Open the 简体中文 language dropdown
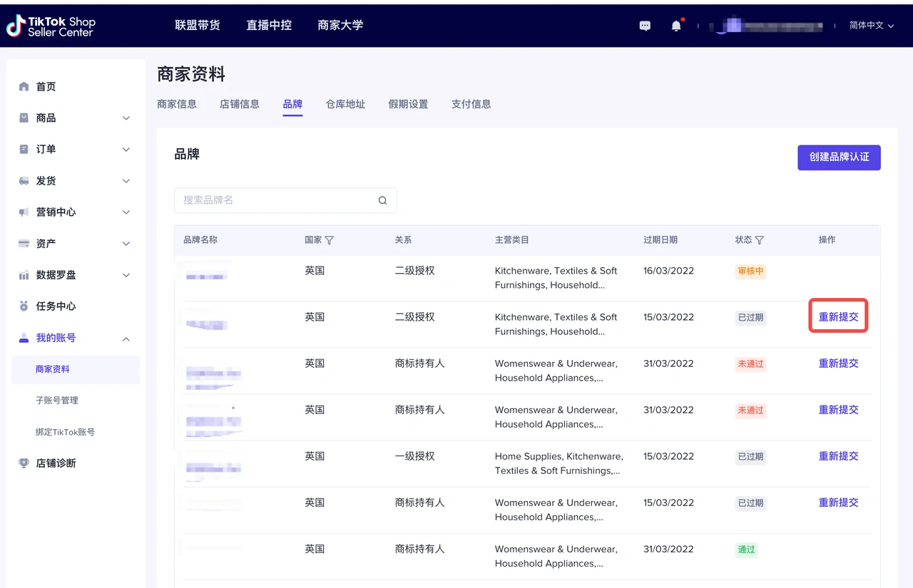Viewport: 913px width, 588px height. (x=871, y=26)
